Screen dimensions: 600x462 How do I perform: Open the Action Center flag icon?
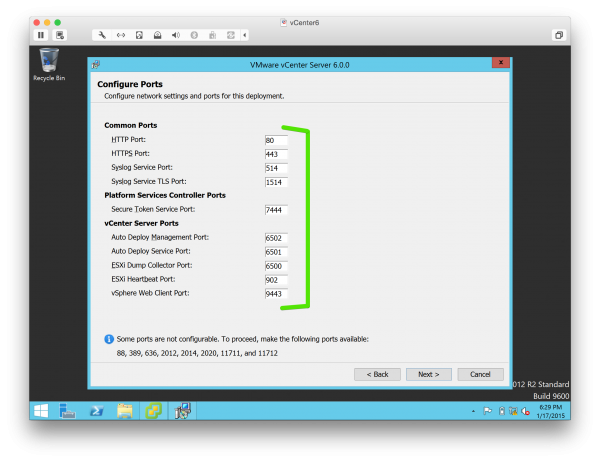coord(487,411)
